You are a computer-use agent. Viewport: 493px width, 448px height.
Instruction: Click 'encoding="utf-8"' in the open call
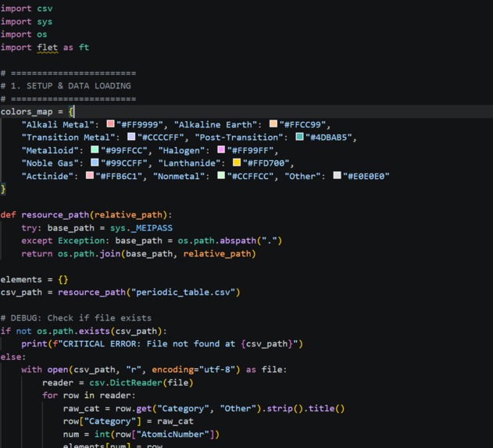193,369
